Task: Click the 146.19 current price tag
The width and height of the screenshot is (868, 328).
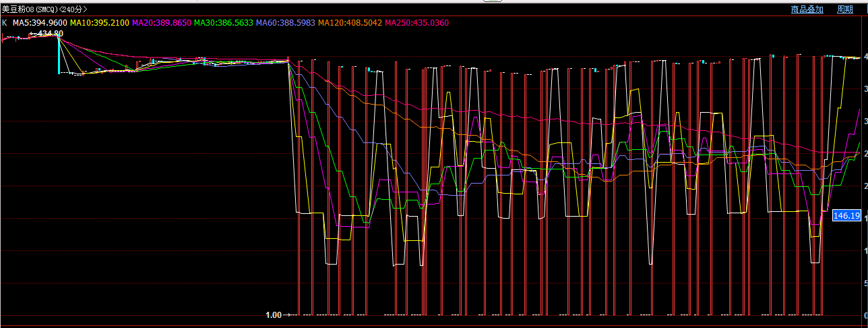Action: (x=846, y=216)
